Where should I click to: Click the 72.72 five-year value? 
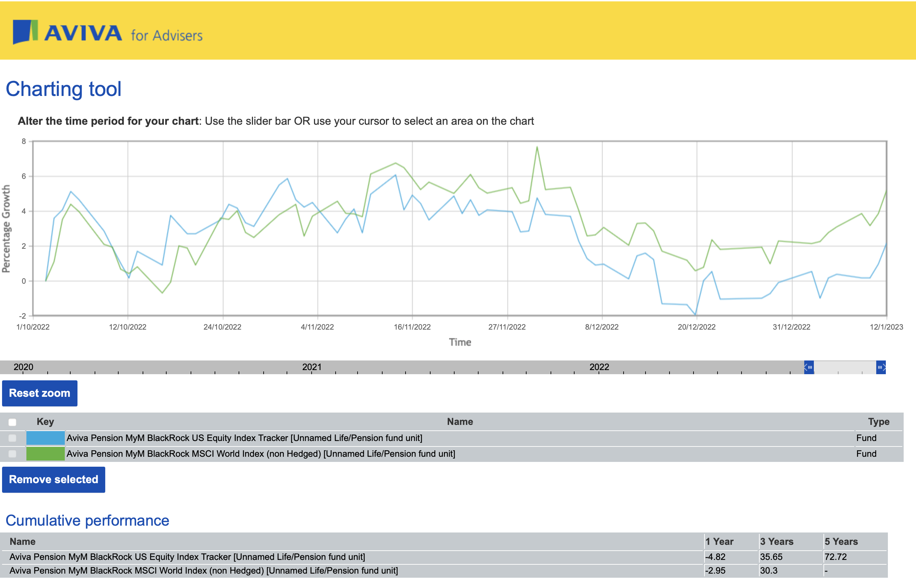pyautogui.click(x=835, y=557)
